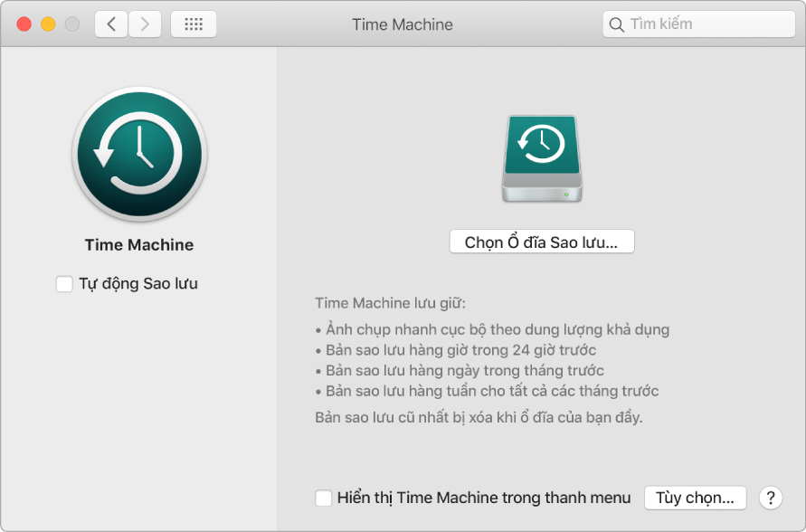Click the Time Machine clock icon
The image size is (806, 532).
tap(139, 154)
